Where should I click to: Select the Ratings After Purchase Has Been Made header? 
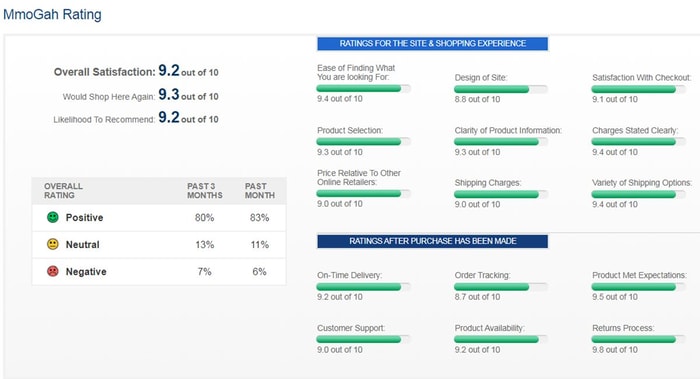tap(433, 241)
